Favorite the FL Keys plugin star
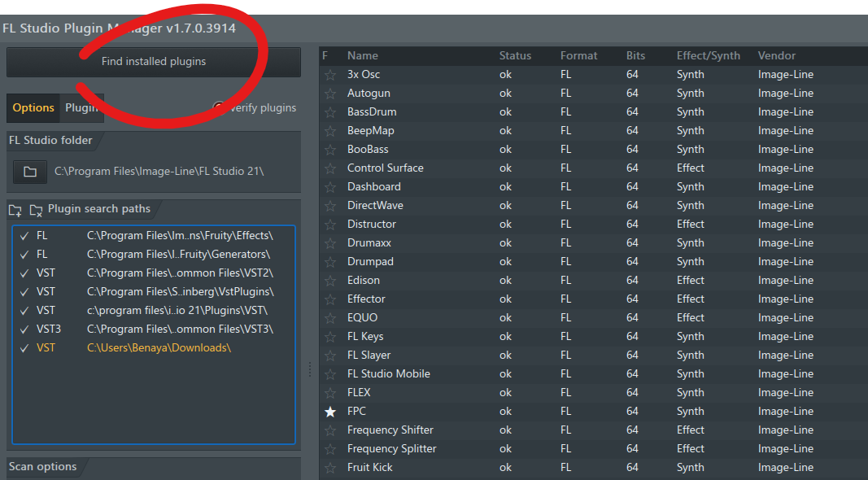The height and width of the screenshot is (480, 868). pyautogui.click(x=330, y=337)
